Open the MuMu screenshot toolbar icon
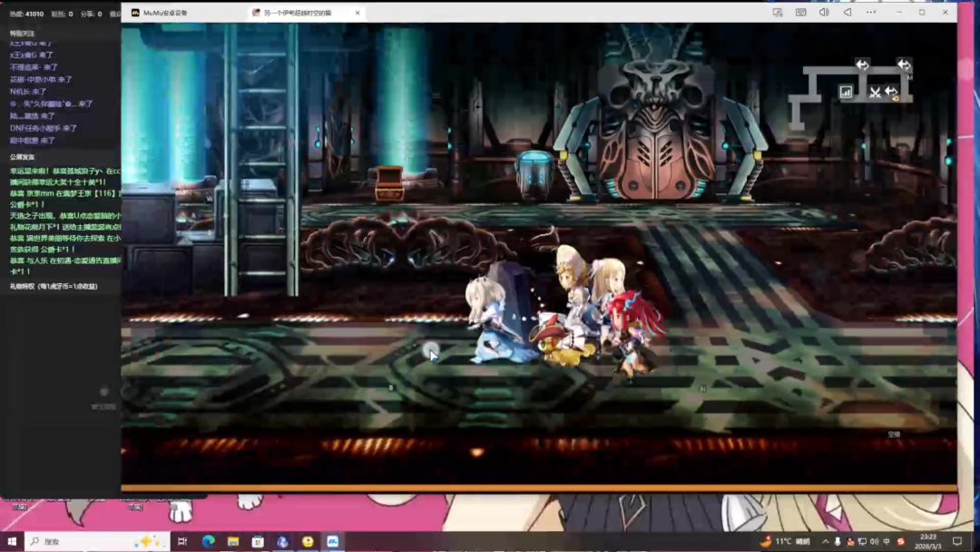Viewport: 980px width, 552px height. coord(778,13)
